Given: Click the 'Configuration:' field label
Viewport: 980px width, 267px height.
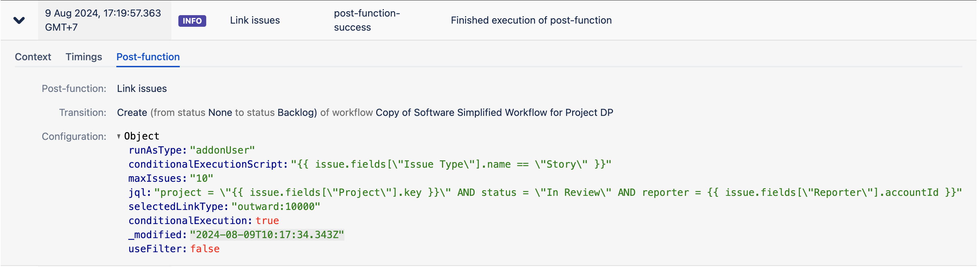Looking at the screenshot, I should 74,137.
